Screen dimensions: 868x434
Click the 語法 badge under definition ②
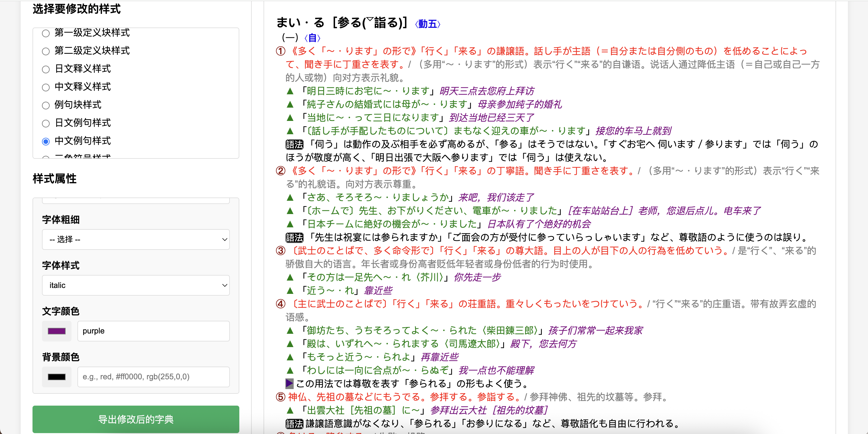tap(294, 238)
